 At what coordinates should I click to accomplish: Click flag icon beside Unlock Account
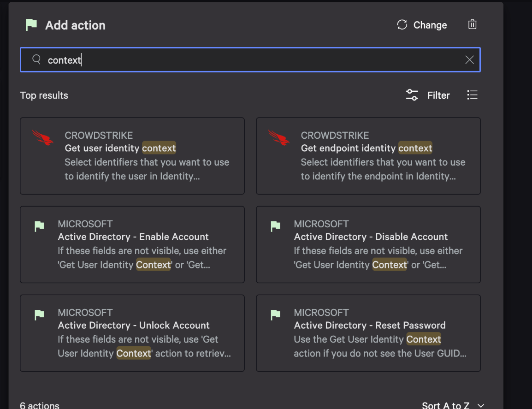tap(40, 314)
